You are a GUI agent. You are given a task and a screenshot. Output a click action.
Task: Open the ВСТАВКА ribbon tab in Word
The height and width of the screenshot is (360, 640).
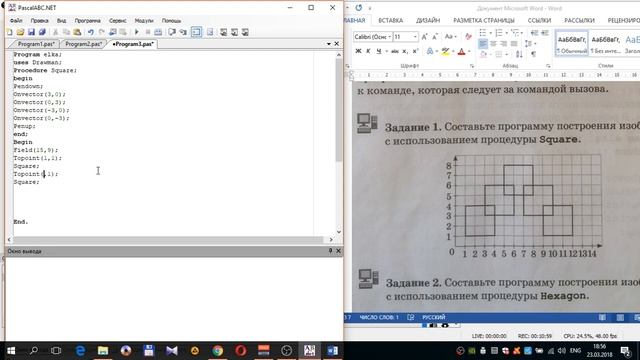[x=390, y=20]
